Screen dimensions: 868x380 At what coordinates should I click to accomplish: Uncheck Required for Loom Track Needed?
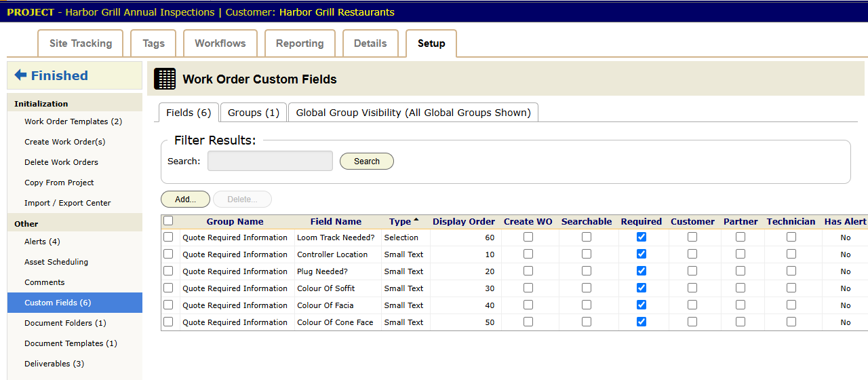click(x=642, y=237)
